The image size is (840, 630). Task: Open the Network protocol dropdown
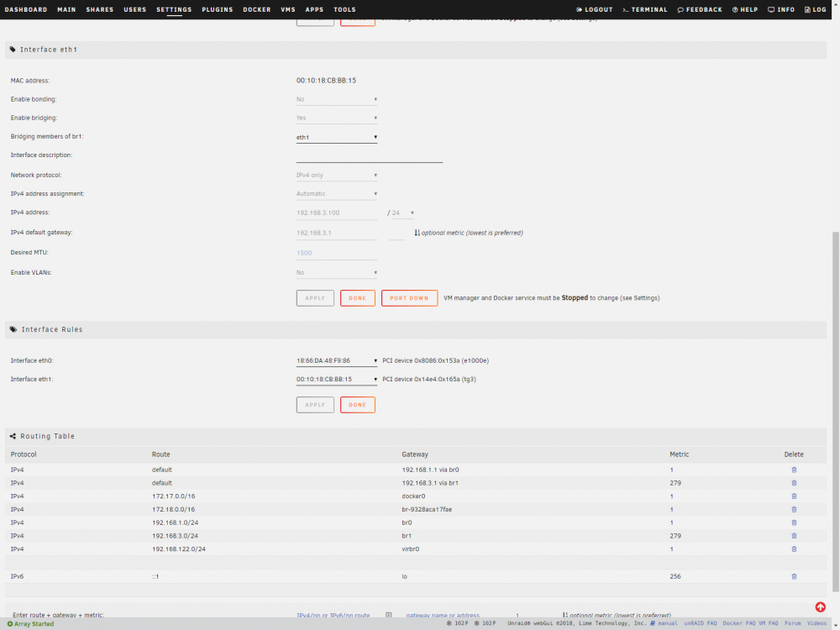click(337, 176)
